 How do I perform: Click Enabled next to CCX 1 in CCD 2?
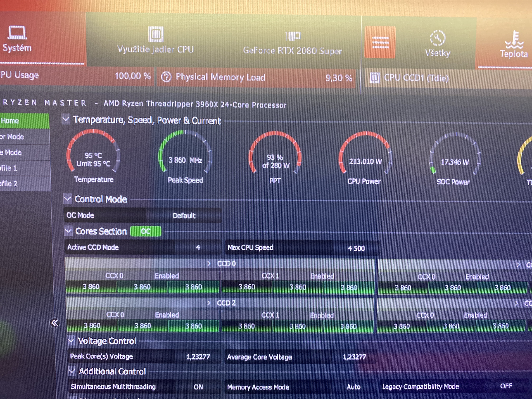(322, 315)
